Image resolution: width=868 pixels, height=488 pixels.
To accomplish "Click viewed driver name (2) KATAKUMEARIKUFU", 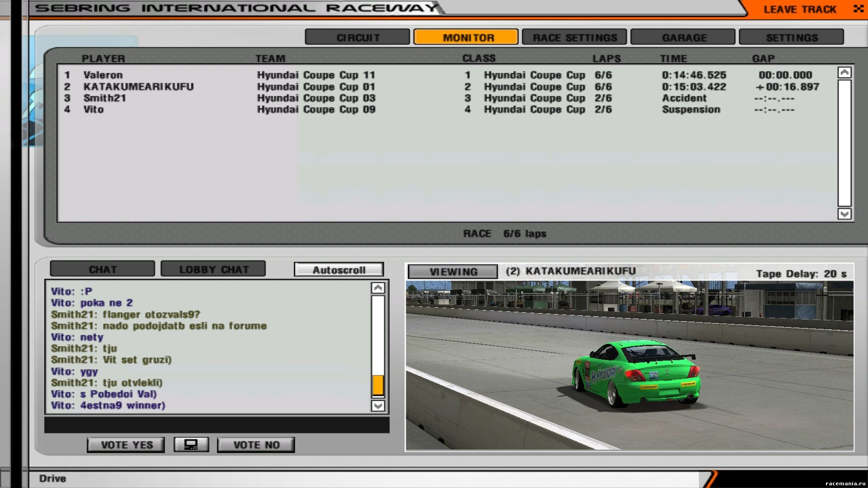I will click(x=571, y=271).
